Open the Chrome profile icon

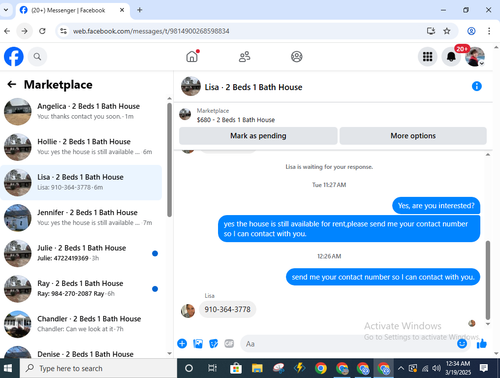click(471, 31)
